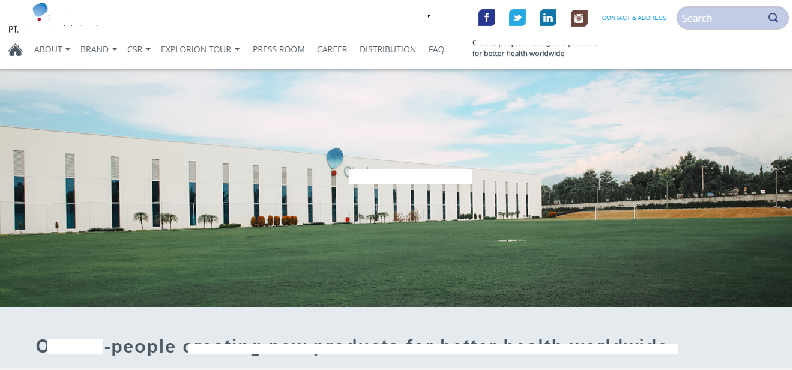
Task: Expand the ABOUT dropdown menu
Action: [52, 49]
